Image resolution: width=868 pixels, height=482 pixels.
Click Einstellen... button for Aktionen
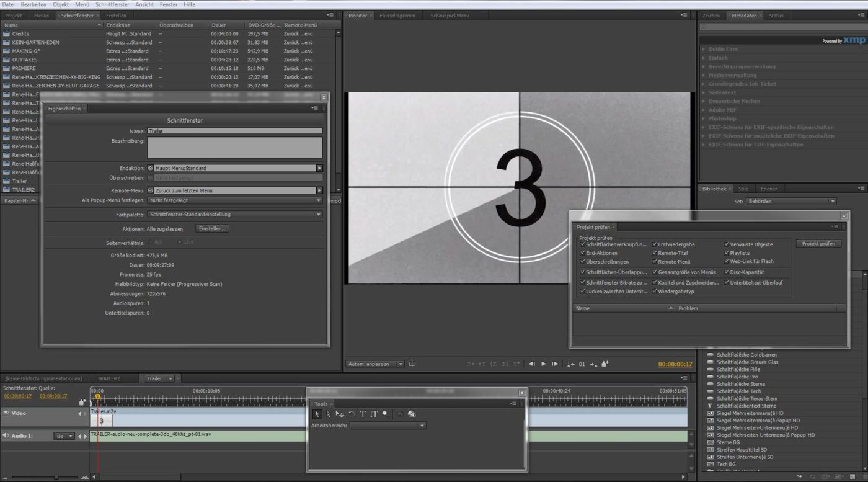(x=213, y=228)
